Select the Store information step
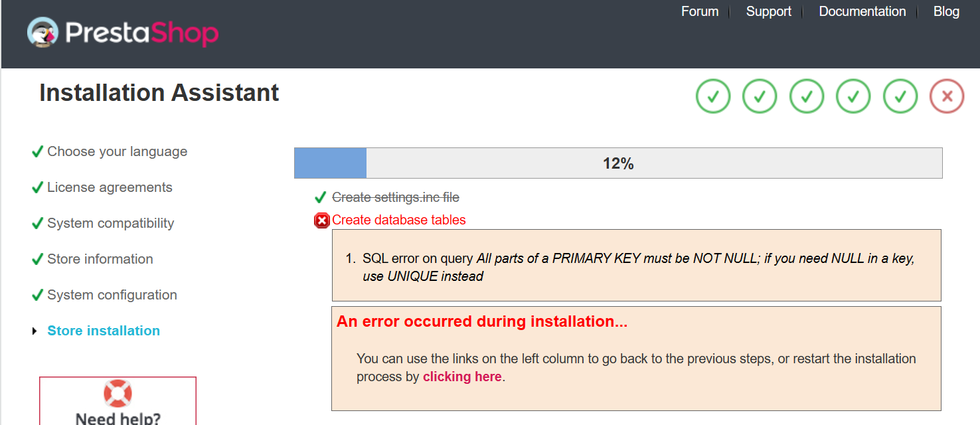980x425 pixels. click(x=100, y=259)
